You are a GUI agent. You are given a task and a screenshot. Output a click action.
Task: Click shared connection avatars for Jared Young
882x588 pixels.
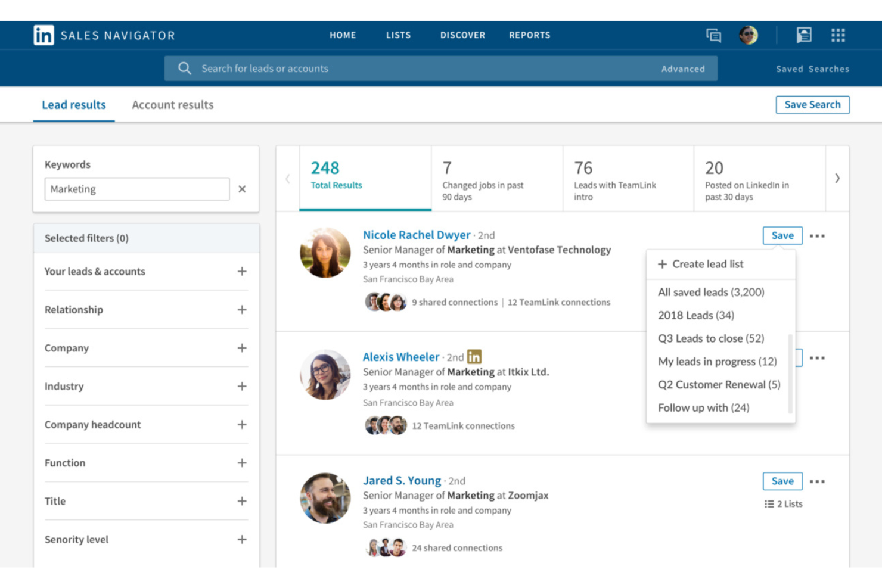[386, 547]
